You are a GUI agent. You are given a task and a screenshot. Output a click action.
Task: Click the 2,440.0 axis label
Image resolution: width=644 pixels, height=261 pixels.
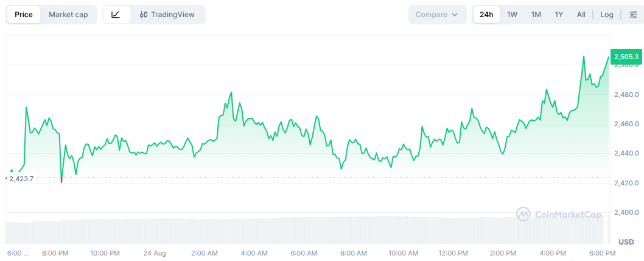click(626, 153)
